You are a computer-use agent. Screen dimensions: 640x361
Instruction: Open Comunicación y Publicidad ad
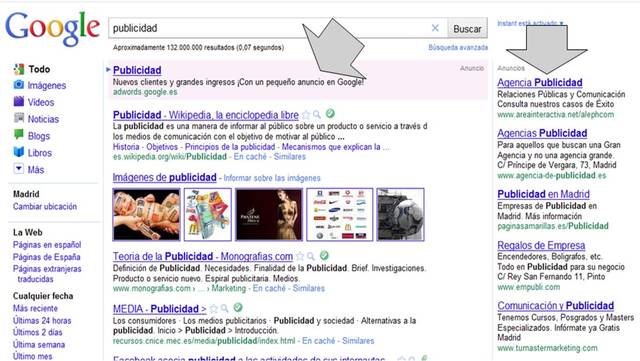click(556, 306)
